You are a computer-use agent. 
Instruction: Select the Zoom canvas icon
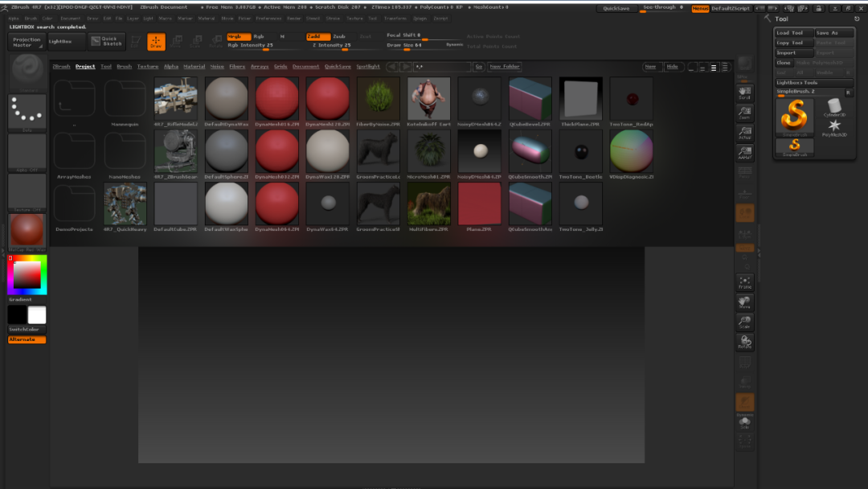744,113
